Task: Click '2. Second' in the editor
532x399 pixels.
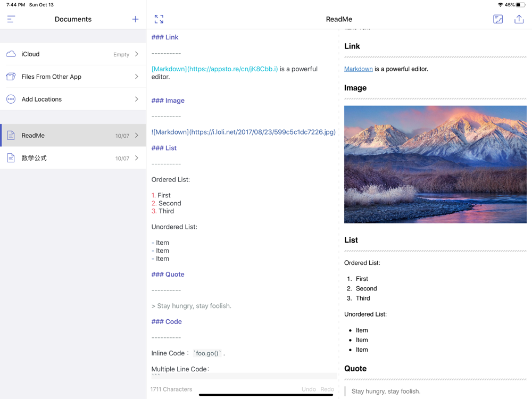Action: 166,203
